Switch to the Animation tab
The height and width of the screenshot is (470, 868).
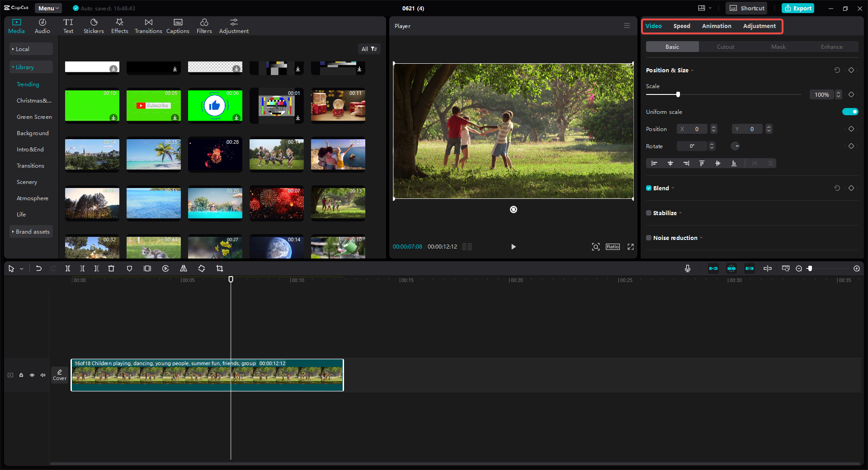pos(716,26)
